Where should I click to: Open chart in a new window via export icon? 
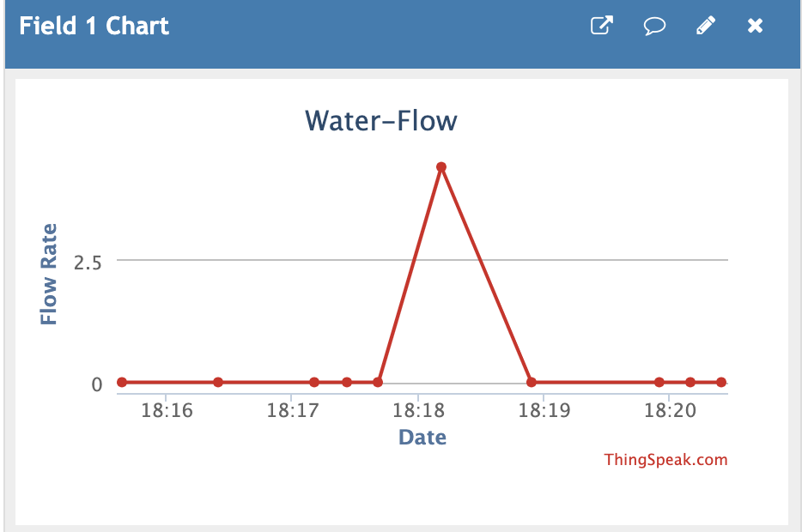click(601, 26)
